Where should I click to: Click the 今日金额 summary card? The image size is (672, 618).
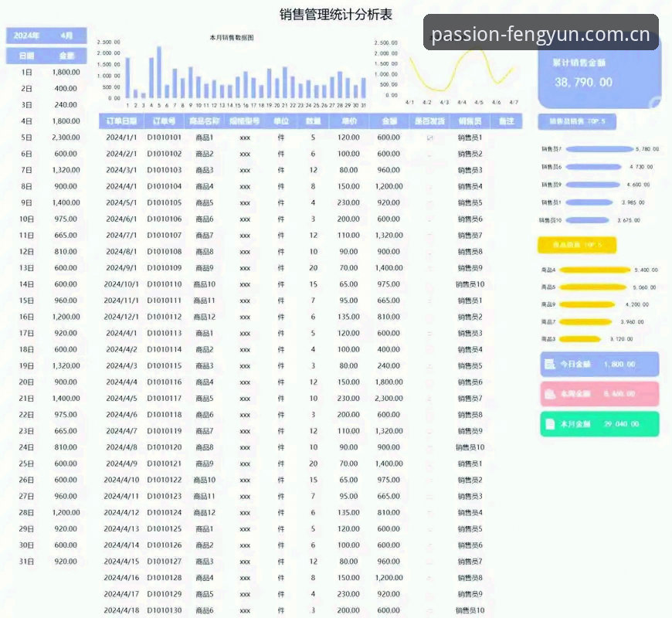[599, 365]
